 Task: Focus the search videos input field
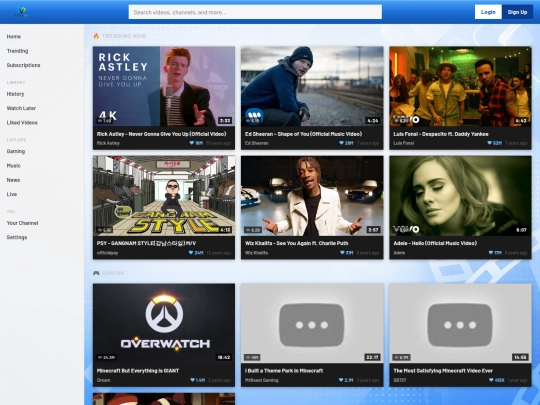pyautogui.click(x=255, y=12)
